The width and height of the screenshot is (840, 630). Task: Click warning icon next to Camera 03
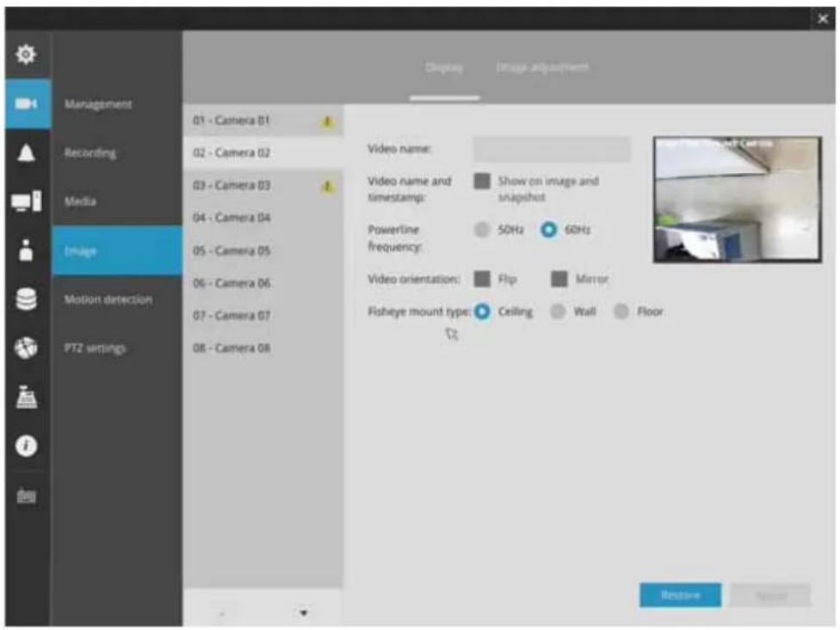(327, 187)
